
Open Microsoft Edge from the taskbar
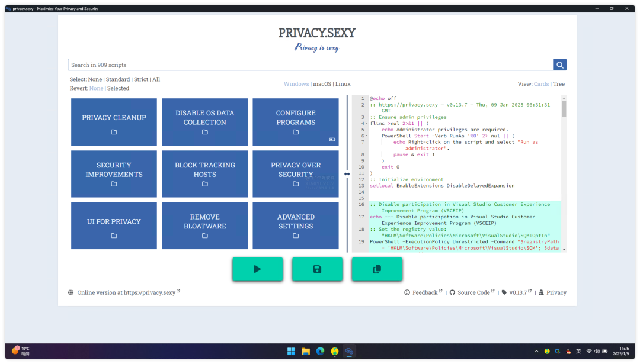[321, 351]
